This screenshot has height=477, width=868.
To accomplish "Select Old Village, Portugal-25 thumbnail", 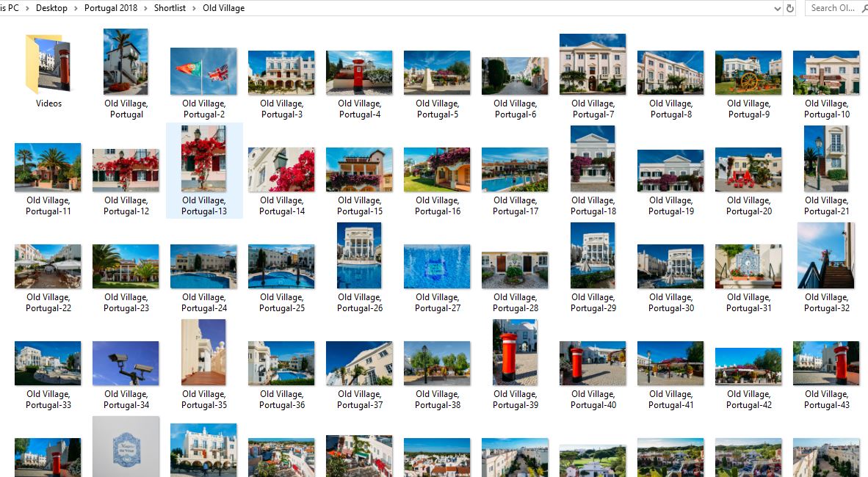I will coord(281,266).
